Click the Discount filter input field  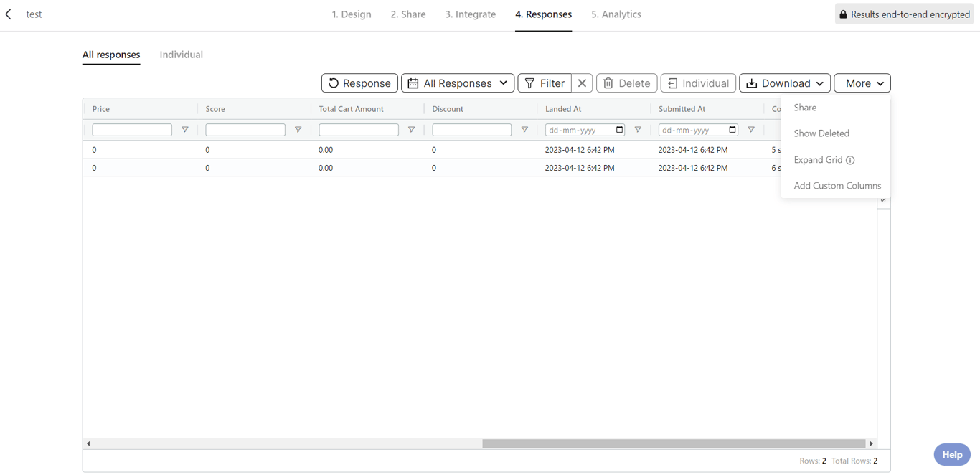(472, 130)
